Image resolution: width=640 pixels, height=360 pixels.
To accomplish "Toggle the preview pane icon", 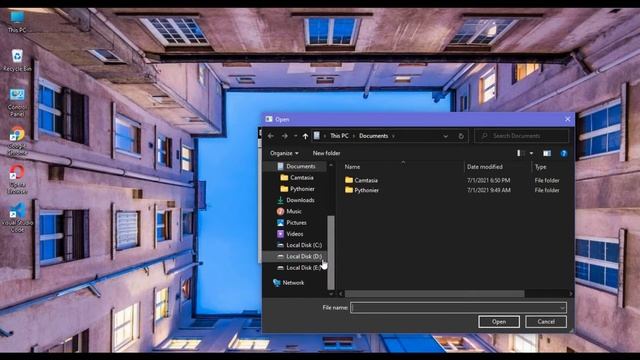I will click(x=547, y=153).
